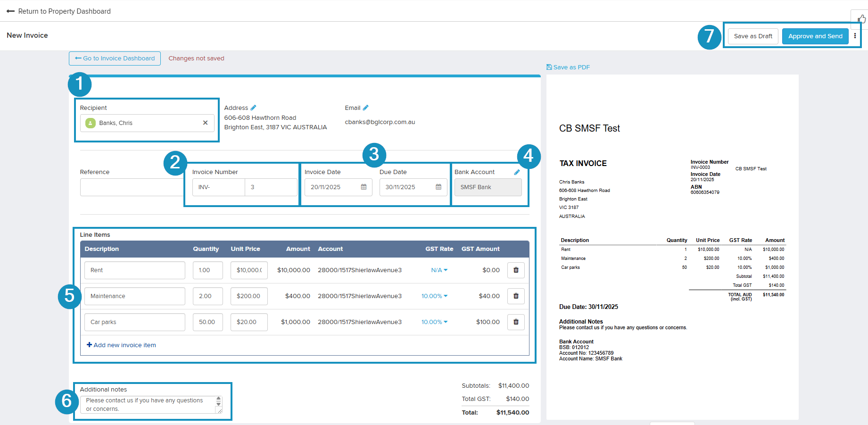The image size is (868, 425).
Task: Open the Due Date calendar picker
Action: click(x=438, y=187)
